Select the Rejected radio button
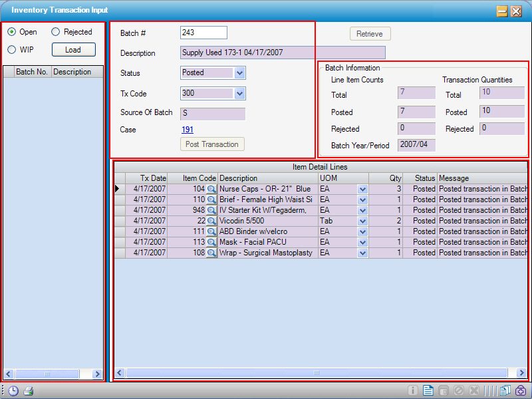Screen dimensions: 532x399 click(x=56, y=31)
